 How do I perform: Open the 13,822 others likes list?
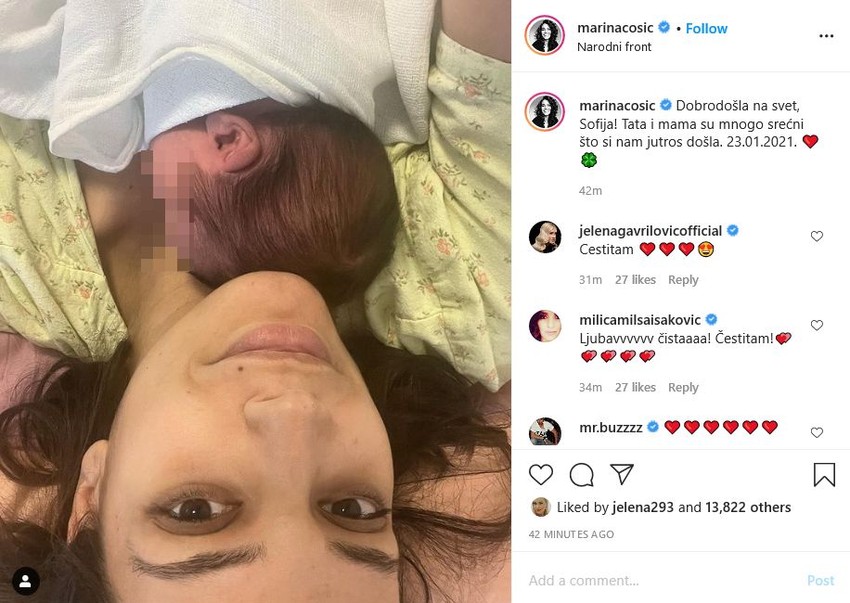point(748,507)
